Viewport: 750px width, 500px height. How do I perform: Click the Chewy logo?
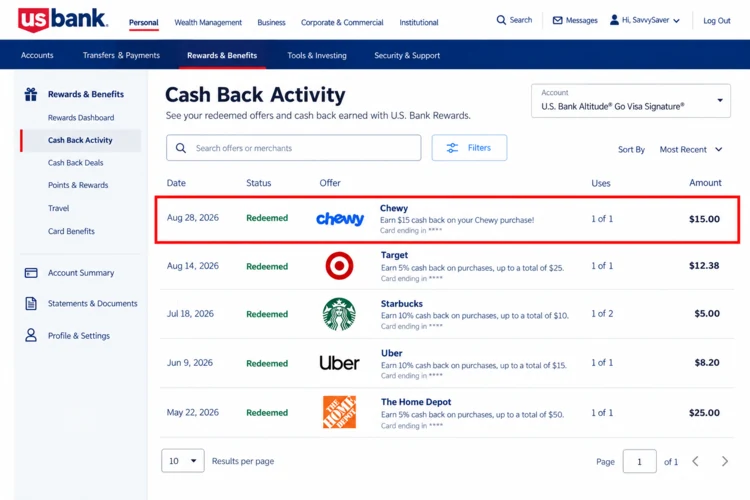tap(340, 219)
